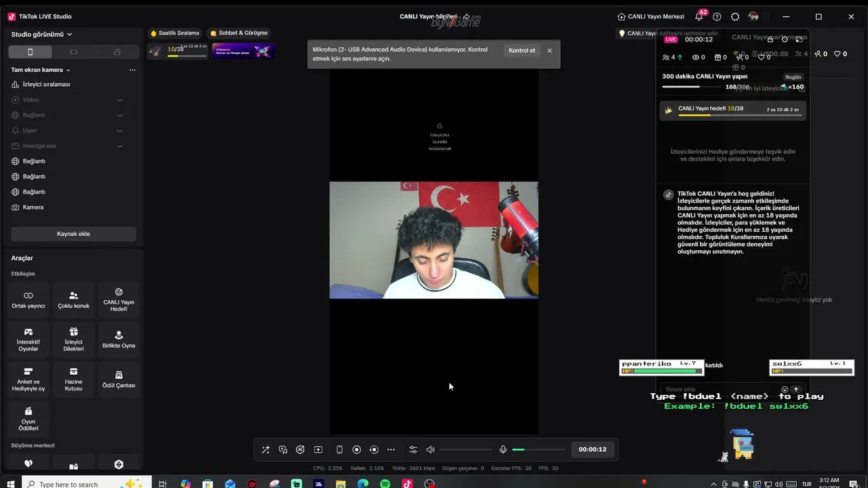The height and width of the screenshot is (488, 868).
Task: Open the Ortak yayıncı tool
Action: click(x=28, y=300)
